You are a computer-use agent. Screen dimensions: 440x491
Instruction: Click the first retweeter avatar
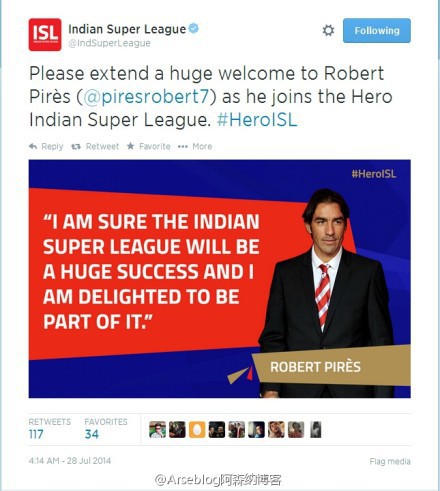pos(157,429)
